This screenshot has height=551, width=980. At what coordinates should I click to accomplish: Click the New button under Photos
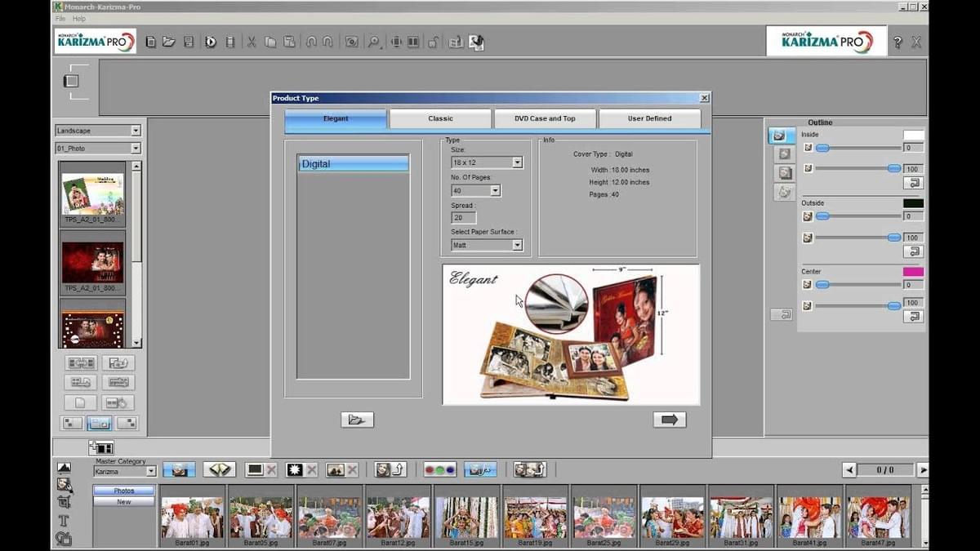(123, 502)
